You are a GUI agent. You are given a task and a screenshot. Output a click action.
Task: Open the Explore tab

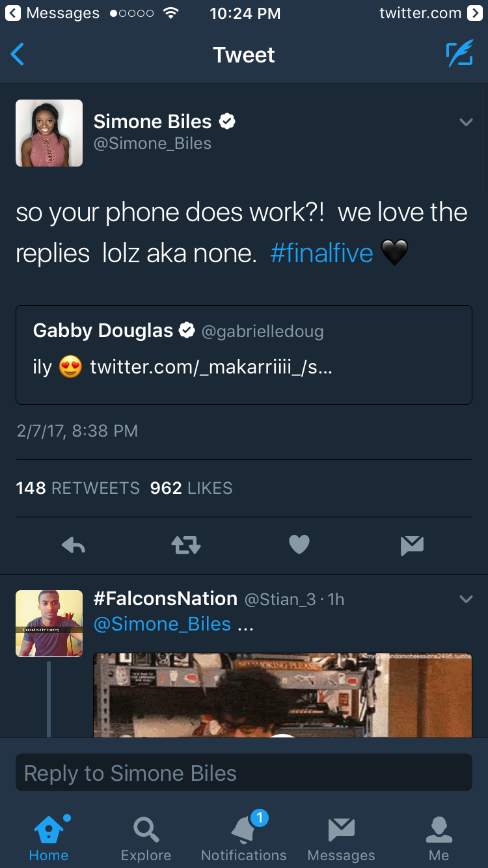pos(146,839)
